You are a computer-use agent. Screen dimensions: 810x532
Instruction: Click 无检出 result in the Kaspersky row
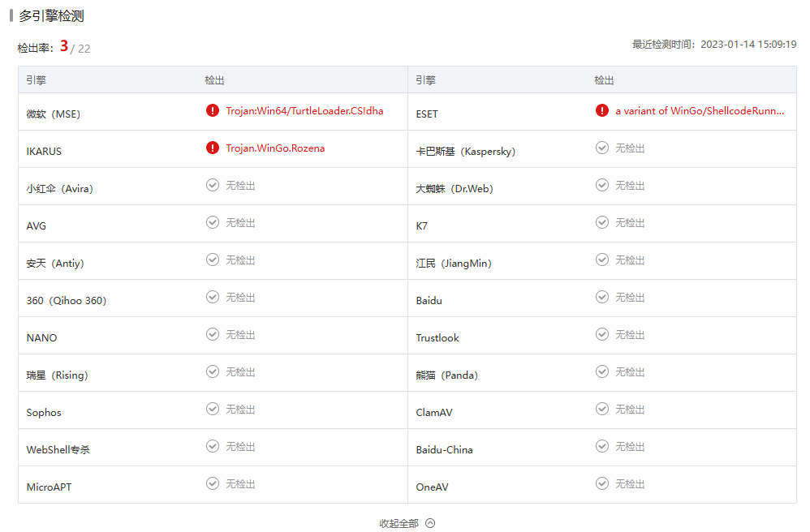630,148
